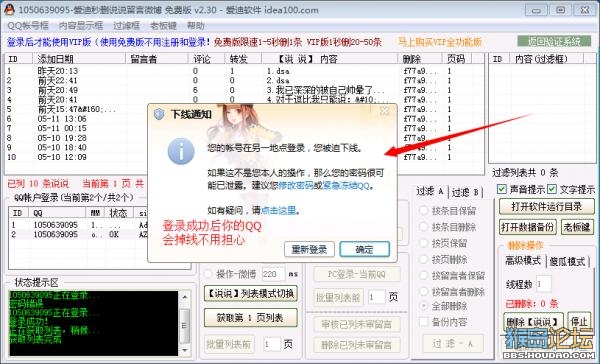Viewport: 600px width, 364px height.
Task: Click the 马上购买VIP全功能版 link
Action: pyautogui.click(x=440, y=42)
